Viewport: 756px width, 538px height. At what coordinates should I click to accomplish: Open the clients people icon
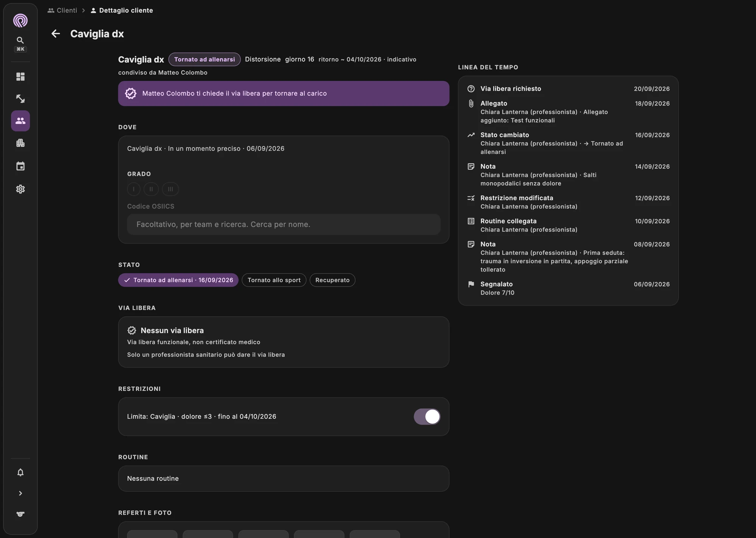20,121
